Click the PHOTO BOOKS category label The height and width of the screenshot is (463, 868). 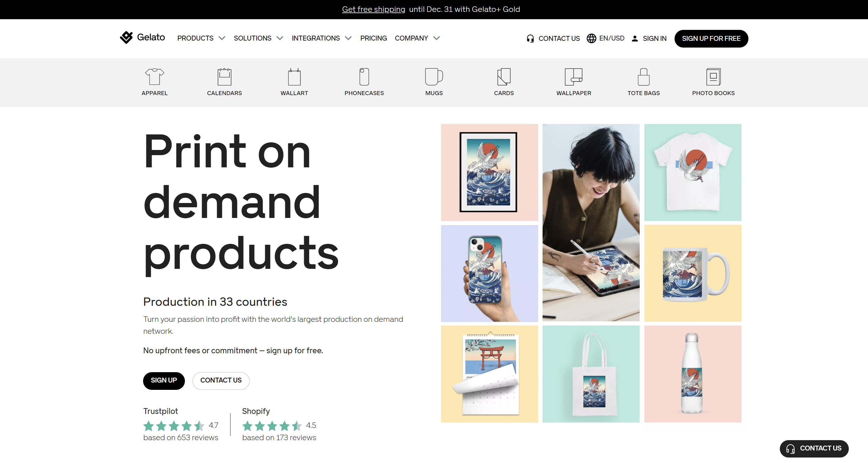click(713, 93)
